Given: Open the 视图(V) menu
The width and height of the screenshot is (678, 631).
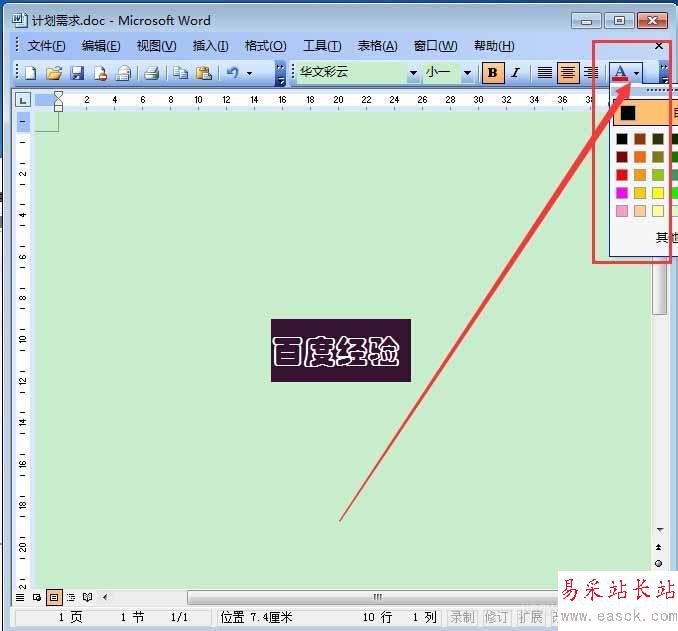Looking at the screenshot, I should coord(156,45).
